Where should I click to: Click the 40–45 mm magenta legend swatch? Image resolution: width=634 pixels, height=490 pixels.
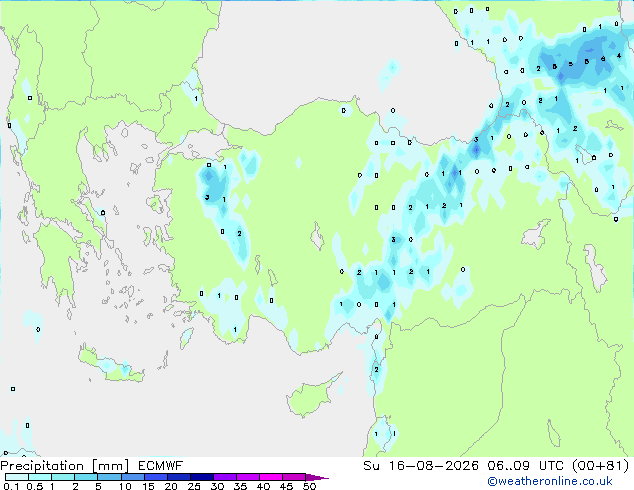(271, 477)
